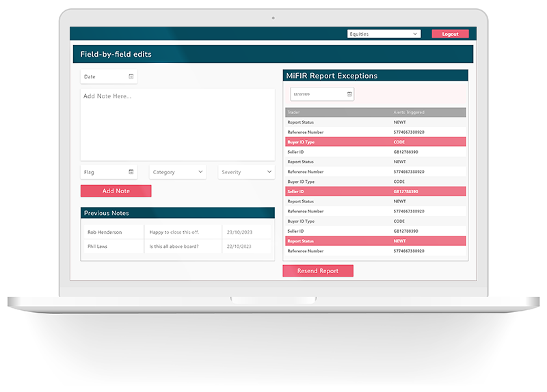This screenshot has height=392, width=547.
Task: Expand the Category dropdown
Action: click(x=177, y=172)
